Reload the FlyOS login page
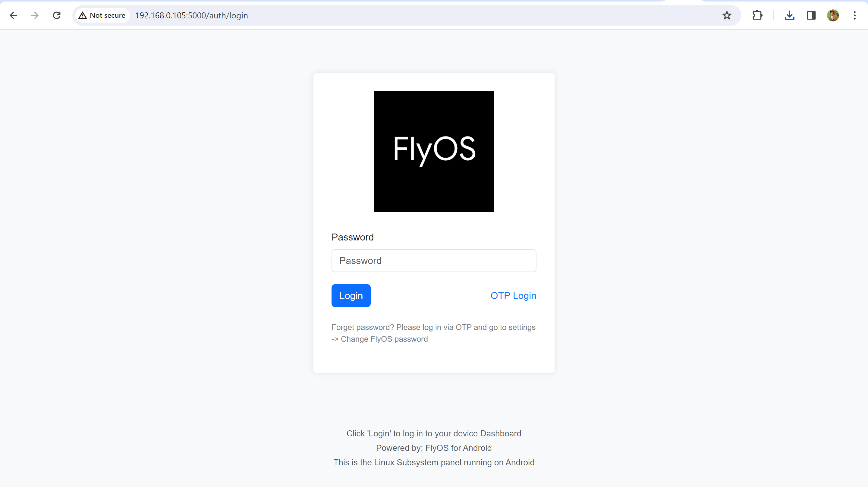 coord(57,15)
